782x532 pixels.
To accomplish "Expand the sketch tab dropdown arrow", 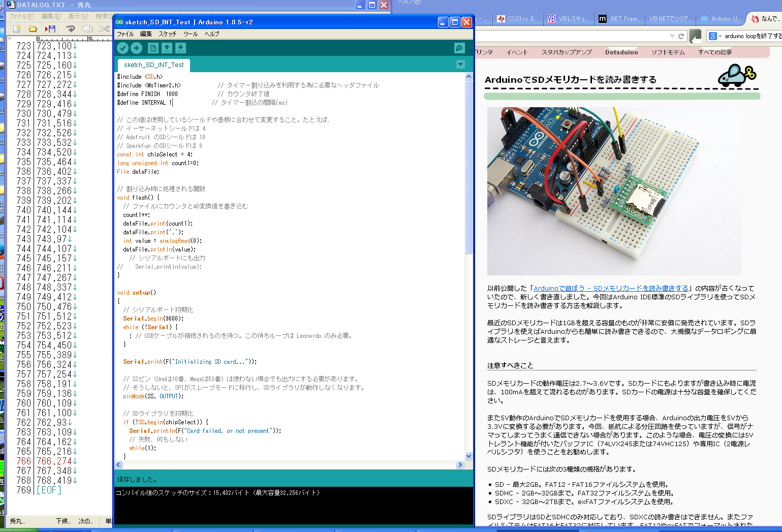I will coord(460,65).
